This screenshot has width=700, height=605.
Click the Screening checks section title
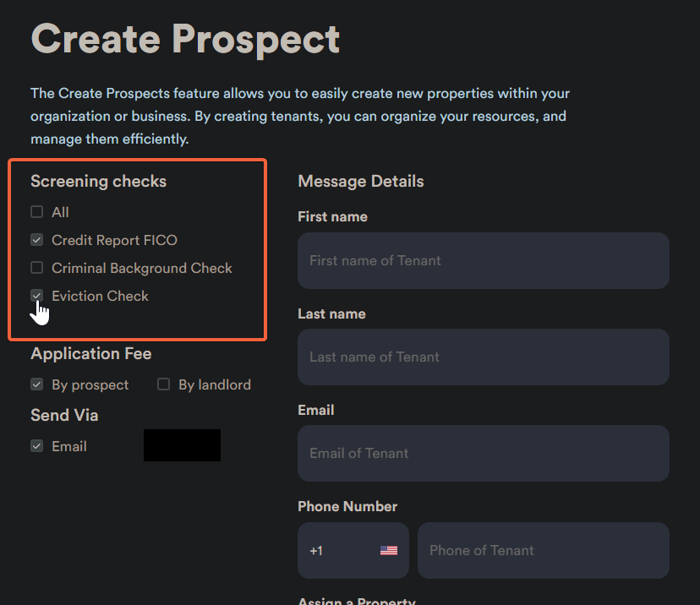coord(98,181)
